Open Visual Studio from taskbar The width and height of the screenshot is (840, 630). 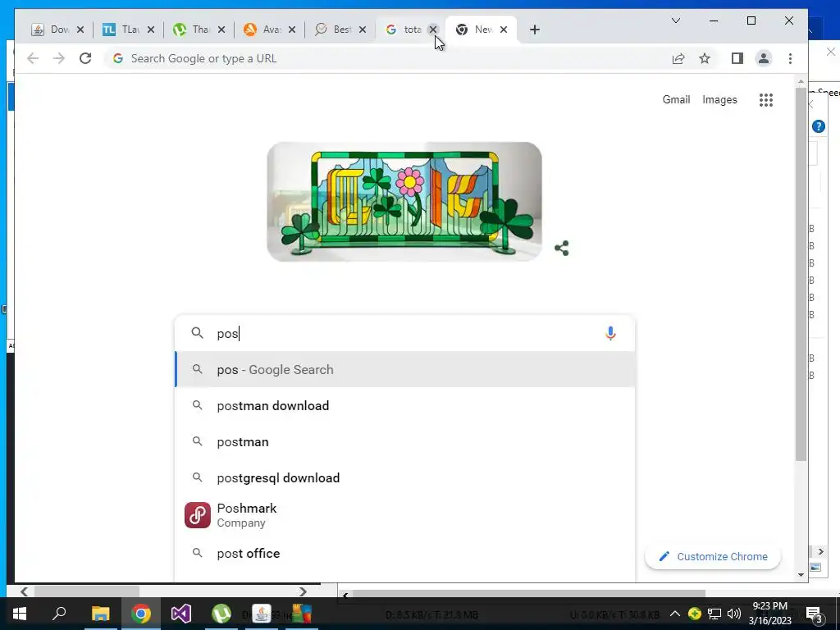(x=181, y=614)
